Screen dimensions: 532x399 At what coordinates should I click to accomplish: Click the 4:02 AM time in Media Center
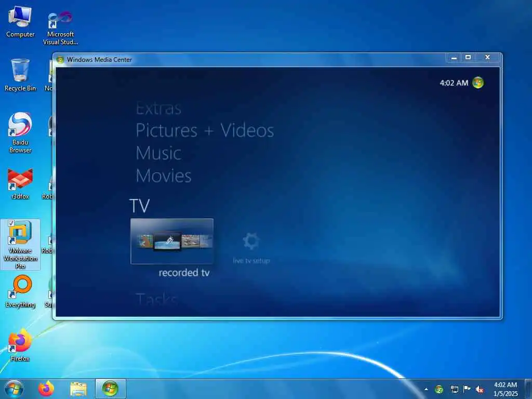(x=454, y=83)
